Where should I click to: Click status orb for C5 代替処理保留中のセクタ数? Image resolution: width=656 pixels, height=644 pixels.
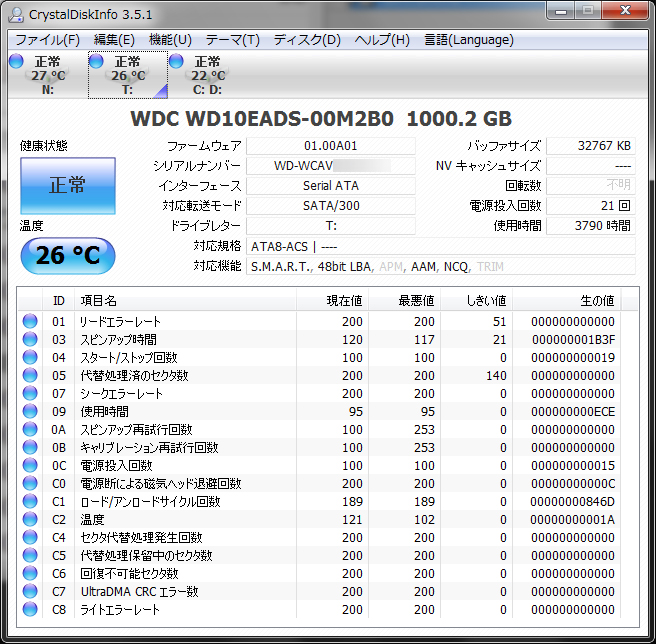tap(30, 555)
